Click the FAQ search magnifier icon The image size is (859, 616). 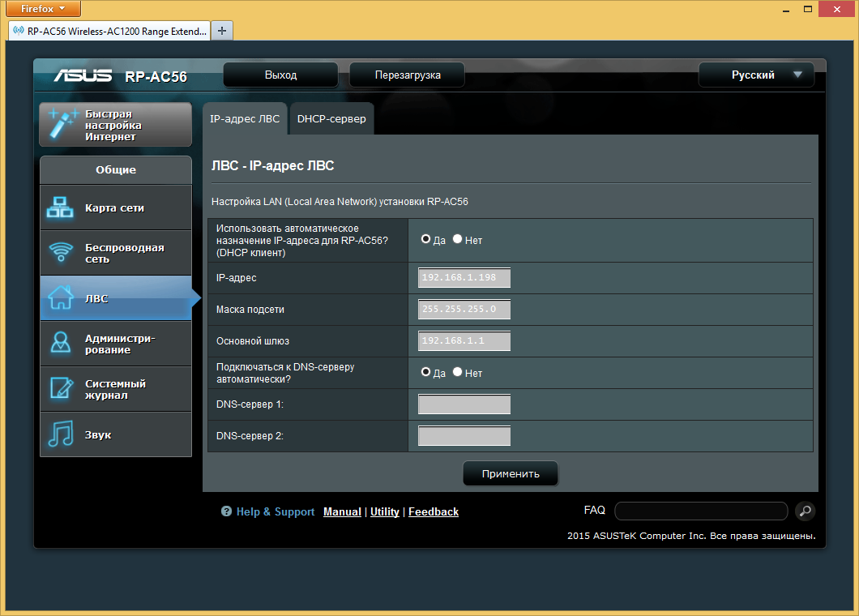805,511
